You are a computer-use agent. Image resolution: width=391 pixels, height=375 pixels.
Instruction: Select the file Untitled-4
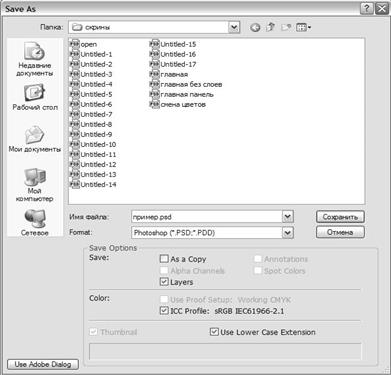(x=92, y=84)
